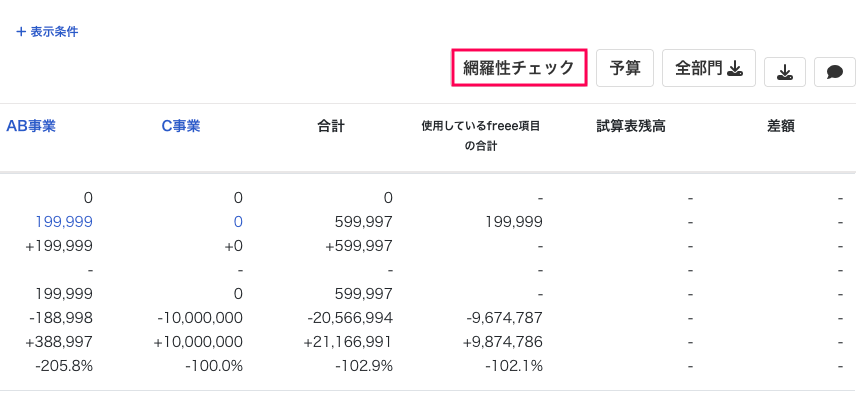Click the 試算表残高 column header
This screenshot has height=399, width=867.
[631, 126]
